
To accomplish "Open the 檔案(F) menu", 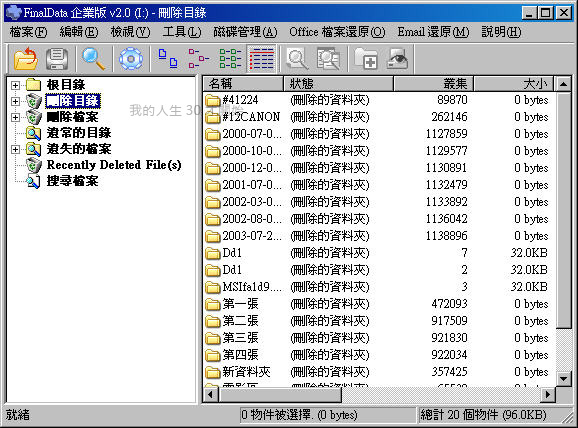I will click(x=28, y=32).
